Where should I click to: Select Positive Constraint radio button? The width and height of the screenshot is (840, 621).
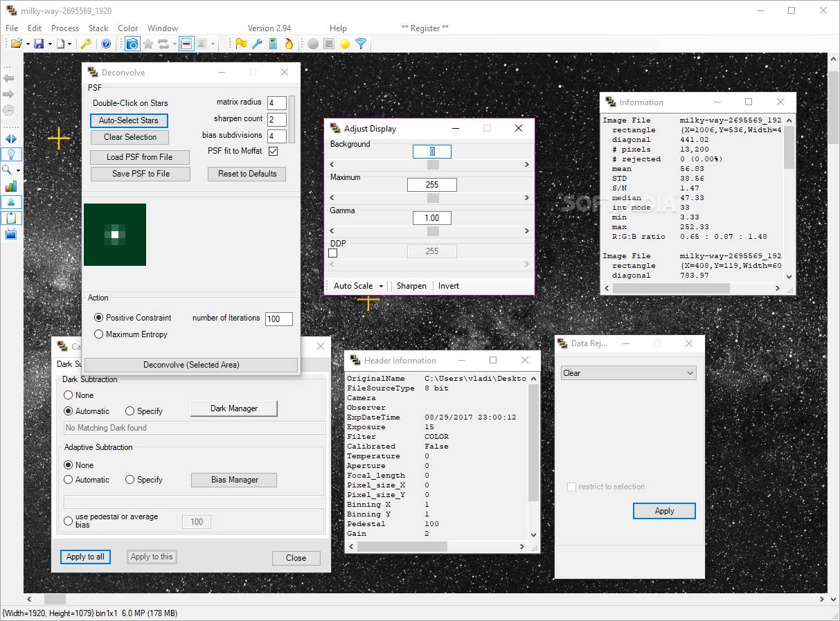(x=98, y=318)
